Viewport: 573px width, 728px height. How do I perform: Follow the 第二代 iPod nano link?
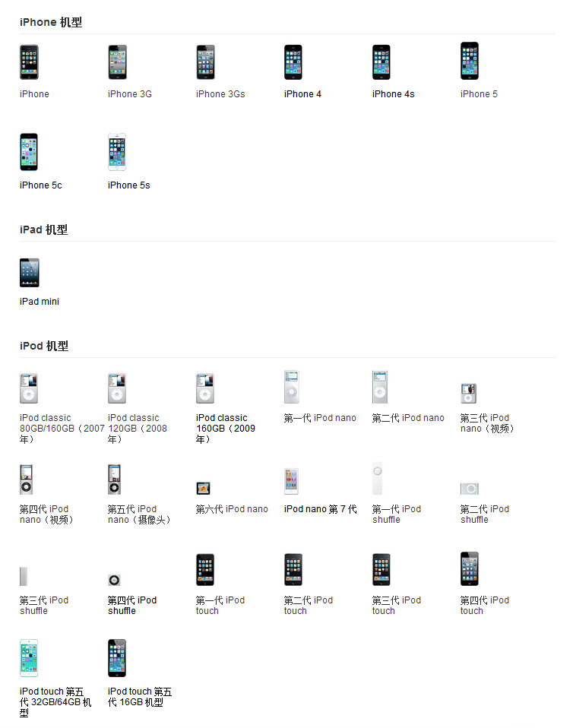point(408,418)
